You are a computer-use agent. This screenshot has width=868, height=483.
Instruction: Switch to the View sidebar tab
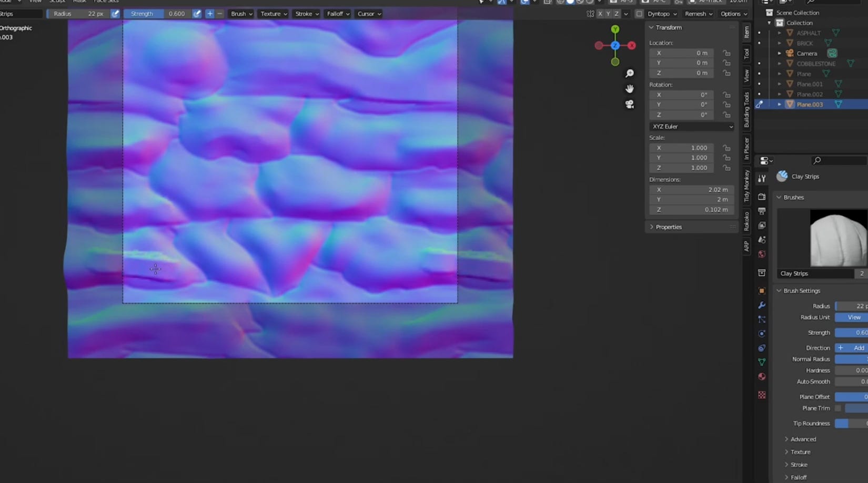pos(746,76)
